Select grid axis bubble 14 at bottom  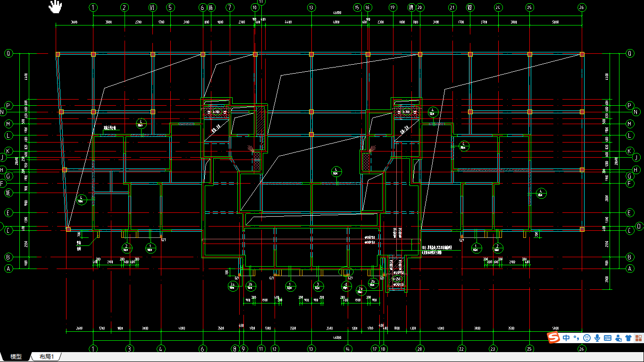click(348, 349)
